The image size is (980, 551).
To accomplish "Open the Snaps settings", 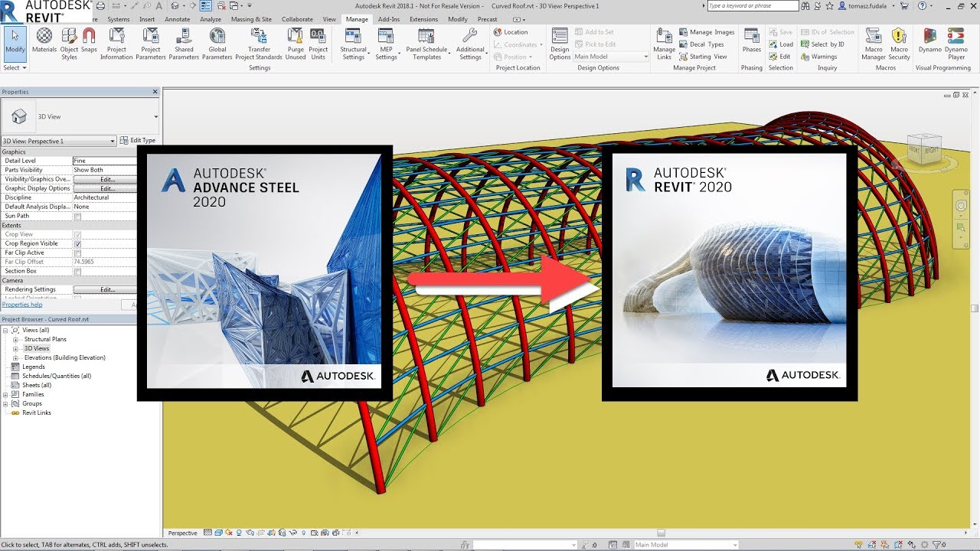I will click(89, 41).
